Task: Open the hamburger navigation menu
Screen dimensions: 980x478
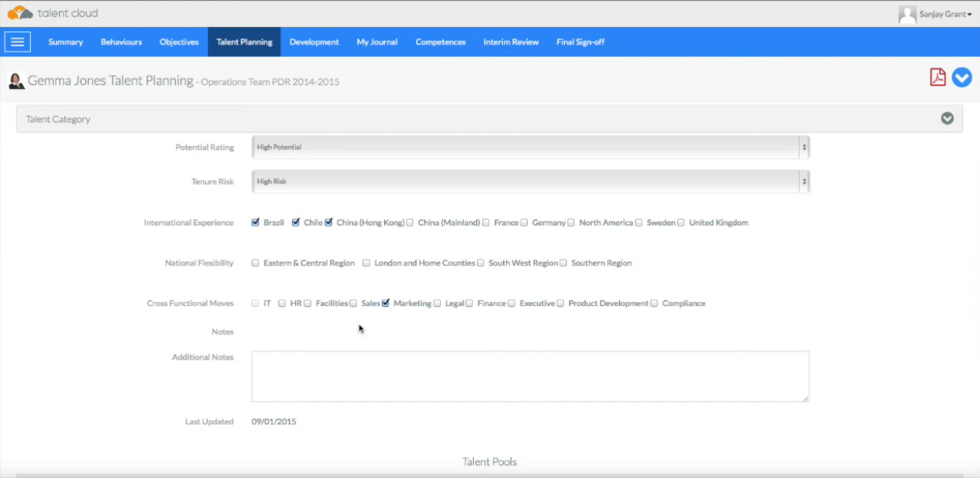Action: tap(17, 42)
